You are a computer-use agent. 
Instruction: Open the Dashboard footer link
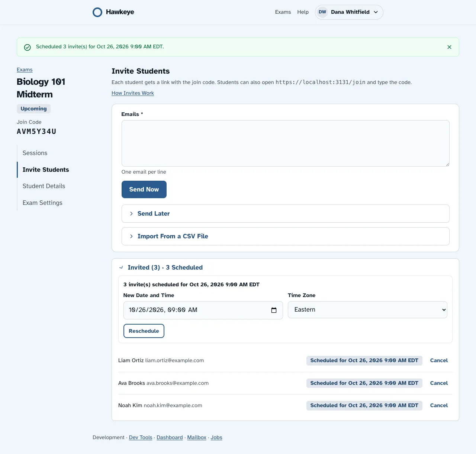click(170, 437)
